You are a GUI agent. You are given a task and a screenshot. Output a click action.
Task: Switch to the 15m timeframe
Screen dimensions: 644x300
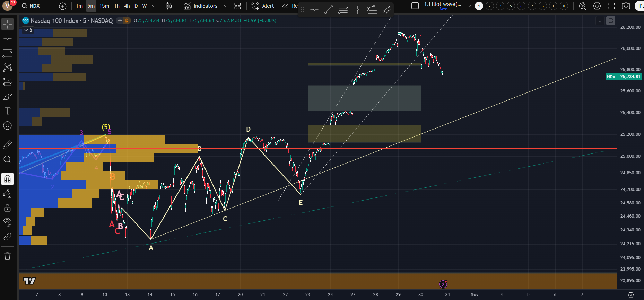(104, 6)
